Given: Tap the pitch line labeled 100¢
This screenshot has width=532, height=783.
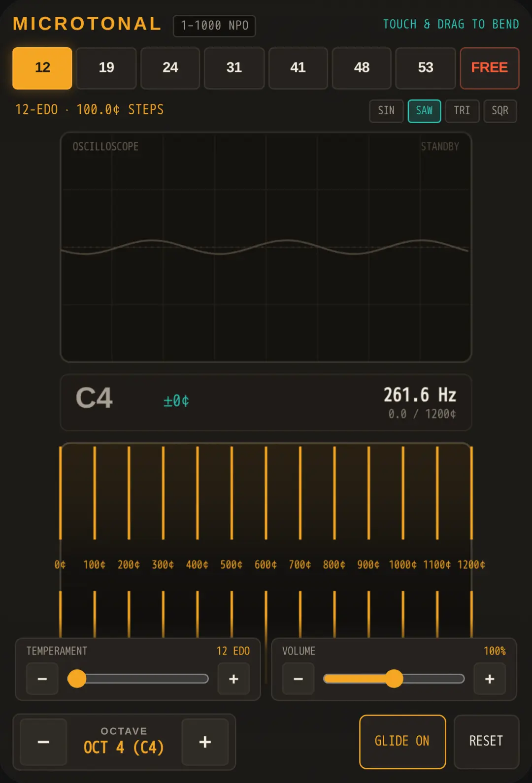Looking at the screenshot, I should pyautogui.click(x=95, y=492).
